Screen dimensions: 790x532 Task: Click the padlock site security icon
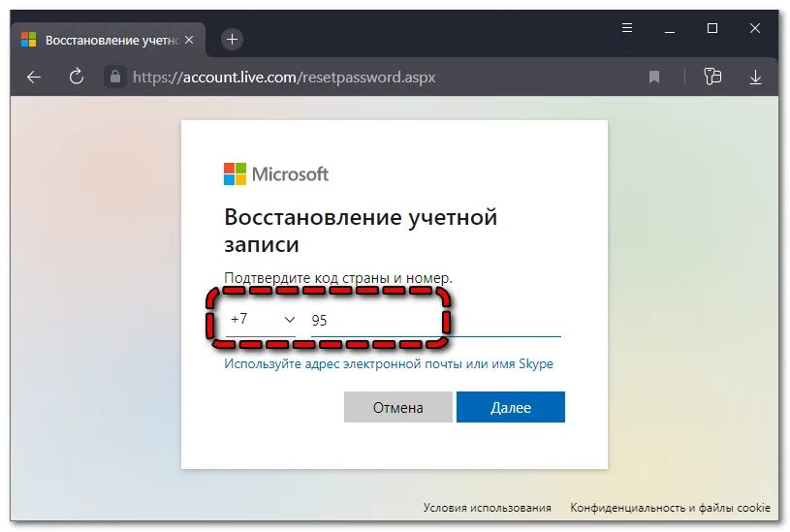coord(115,77)
